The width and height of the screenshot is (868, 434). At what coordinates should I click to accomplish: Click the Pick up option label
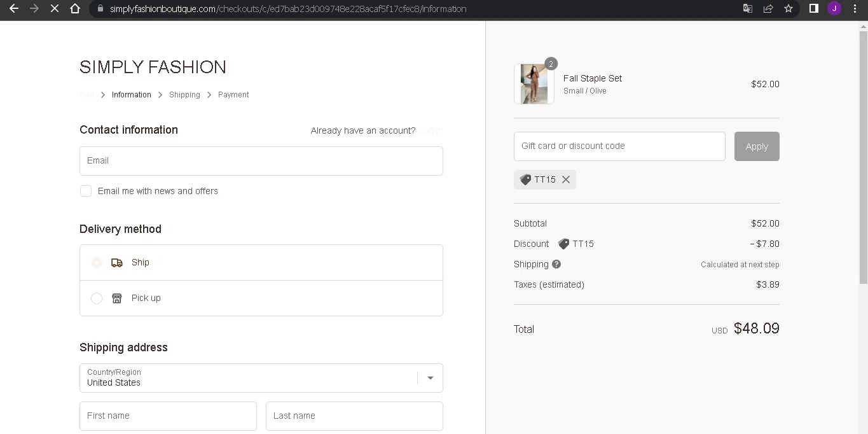click(146, 298)
